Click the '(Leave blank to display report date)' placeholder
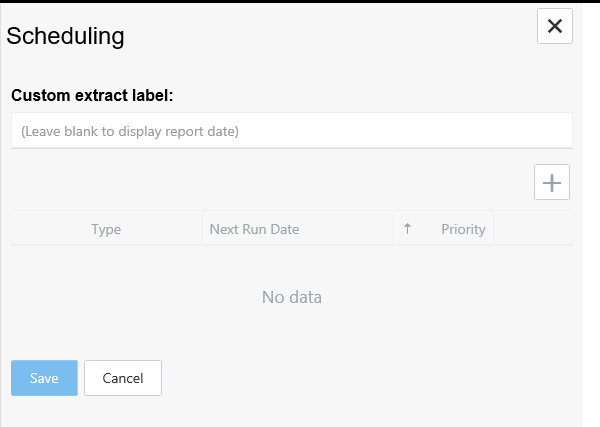The width and height of the screenshot is (600, 427). (130, 131)
